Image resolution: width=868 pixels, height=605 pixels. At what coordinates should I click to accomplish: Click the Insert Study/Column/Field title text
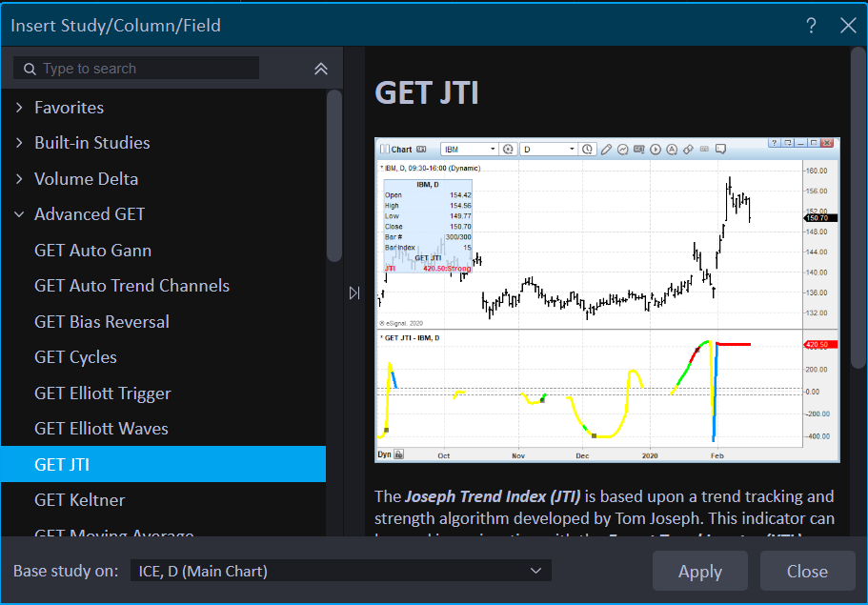point(115,26)
